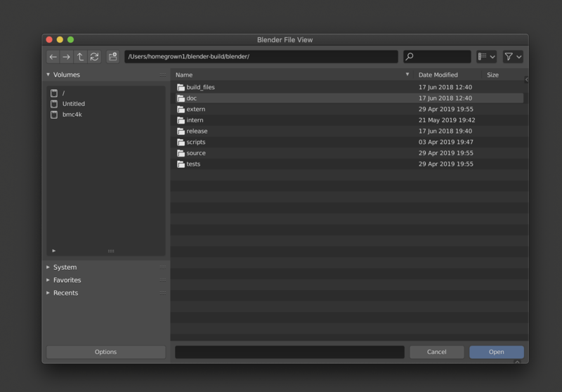Click the Open button

coord(497,352)
